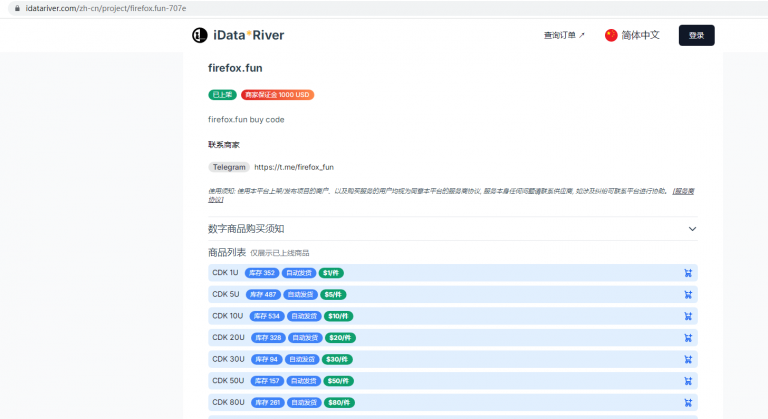This screenshot has height=419, width=768.
Task: Click the 商家保证金 1000 USD badge
Action: click(277, 95)
